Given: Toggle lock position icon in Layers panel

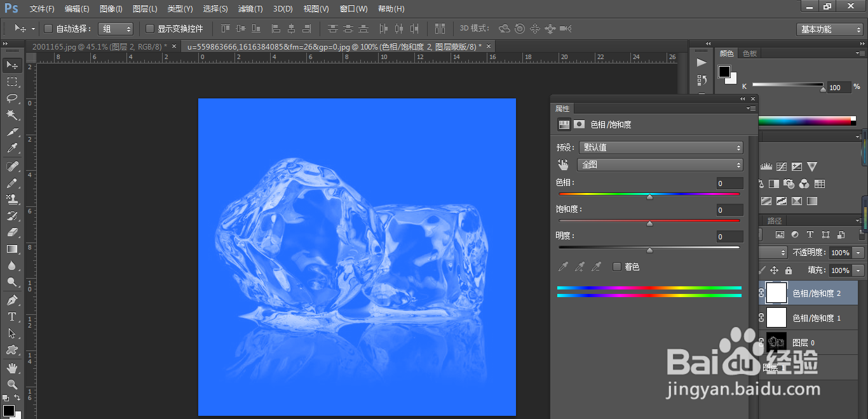Looking at the screenshot, I should 774,270.
